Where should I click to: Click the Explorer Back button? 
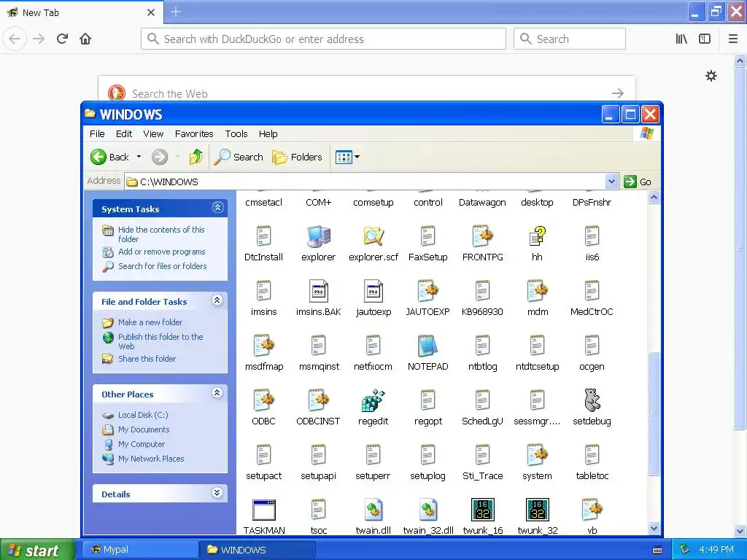109,157
